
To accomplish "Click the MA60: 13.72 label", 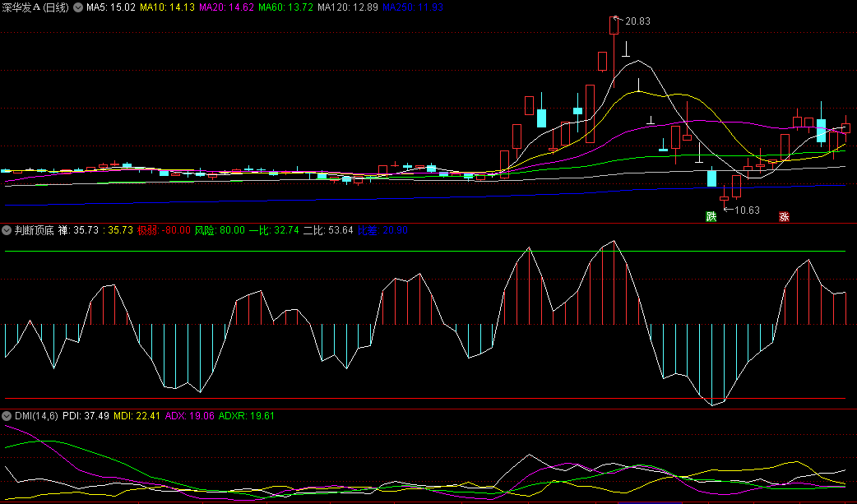I will click(286, 7).
